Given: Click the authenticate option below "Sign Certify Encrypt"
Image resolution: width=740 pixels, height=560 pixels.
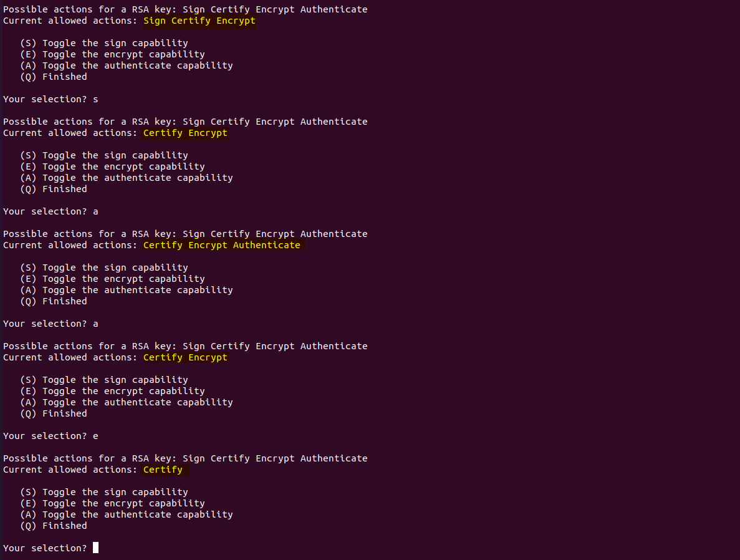Looking at the screenshot, I should tap(127, 65).
